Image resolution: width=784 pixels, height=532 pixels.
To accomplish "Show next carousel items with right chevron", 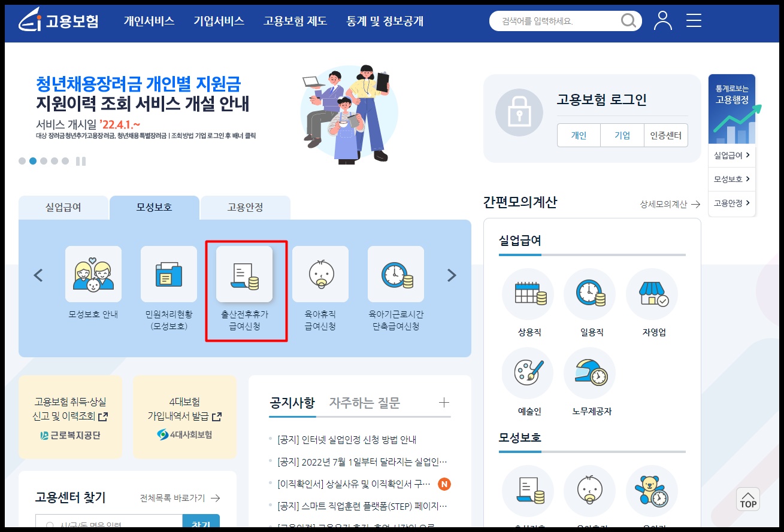I will [x=452, y=275].
